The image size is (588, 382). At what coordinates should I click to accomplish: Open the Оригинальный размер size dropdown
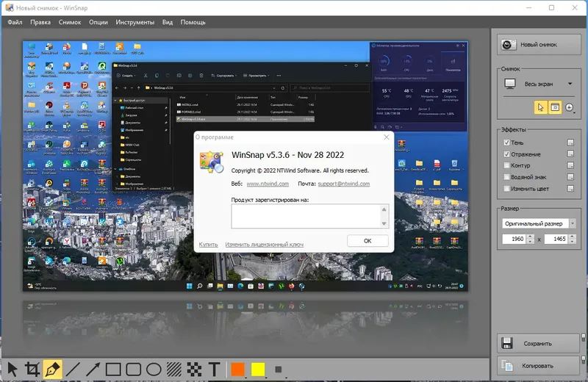(x=573, y=223)
